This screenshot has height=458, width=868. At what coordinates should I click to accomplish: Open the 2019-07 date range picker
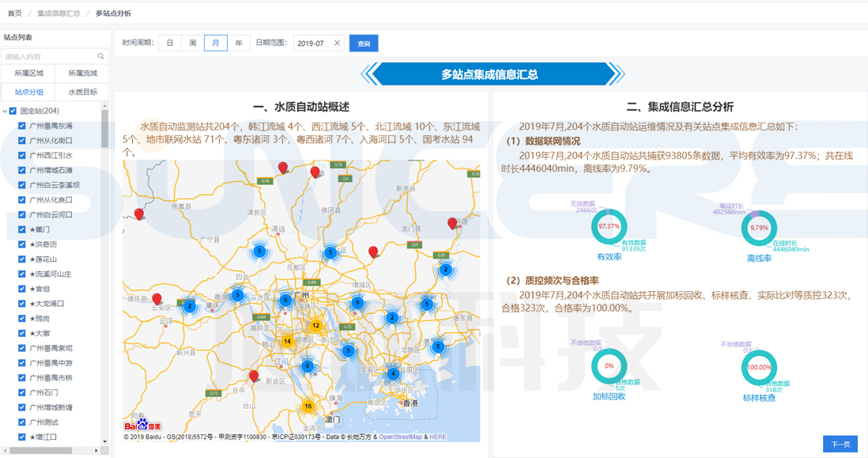pyautogui.click(x=312, y=44)
